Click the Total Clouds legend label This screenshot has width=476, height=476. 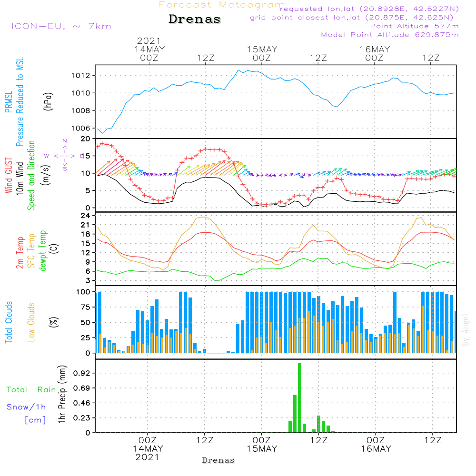tap(9, 322)
